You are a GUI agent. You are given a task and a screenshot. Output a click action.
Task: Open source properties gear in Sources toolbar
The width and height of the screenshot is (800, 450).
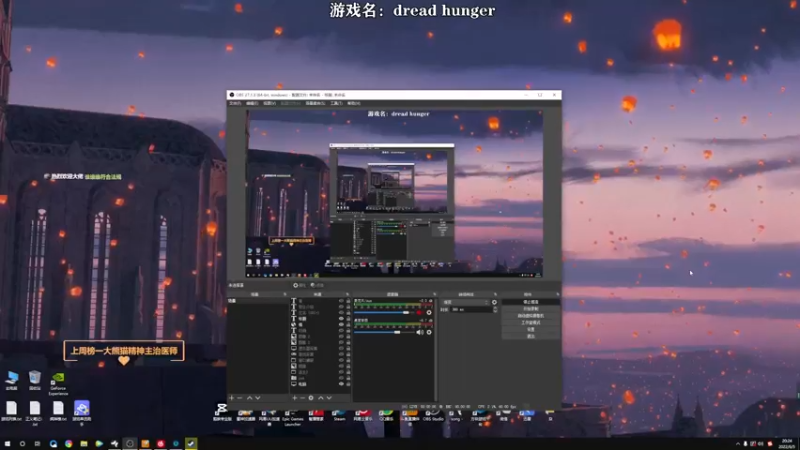click(x=311, y=398)
